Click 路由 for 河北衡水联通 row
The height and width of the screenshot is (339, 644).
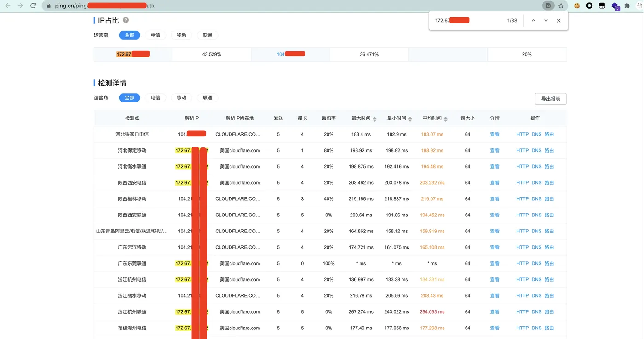(x=549, y=166)
